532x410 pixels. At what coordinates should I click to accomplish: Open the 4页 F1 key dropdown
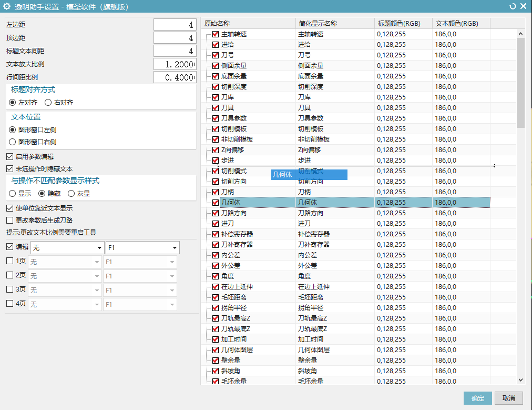[140, 305]
